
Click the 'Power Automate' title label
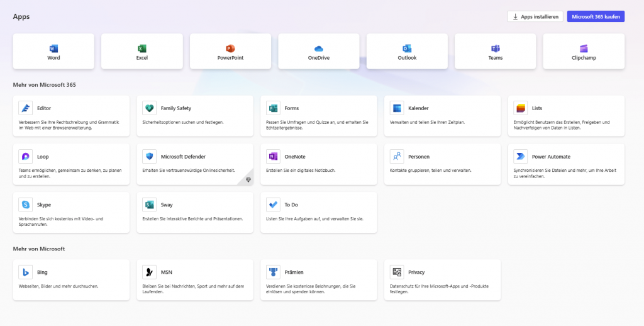(551, 157)
